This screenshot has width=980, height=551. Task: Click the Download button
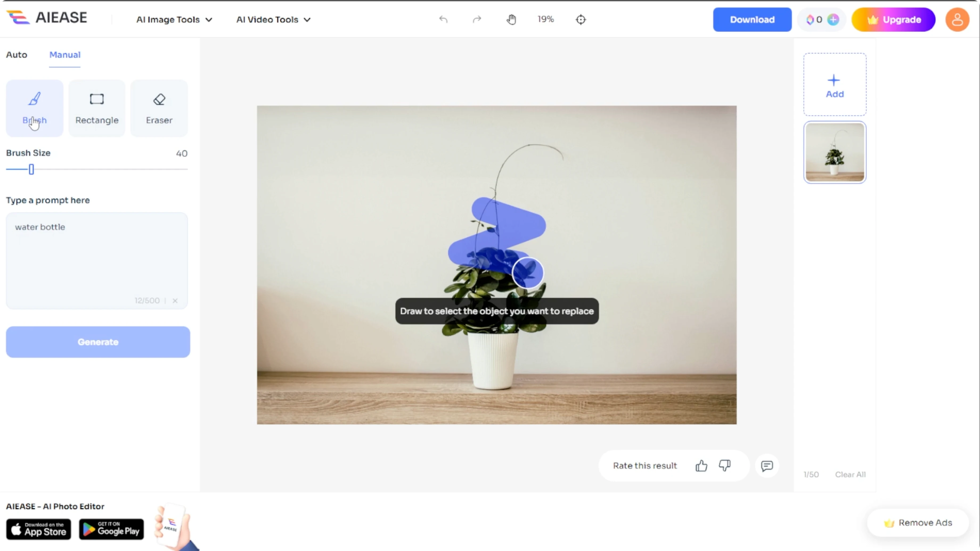pyautogui.click(x=752, y=19)
